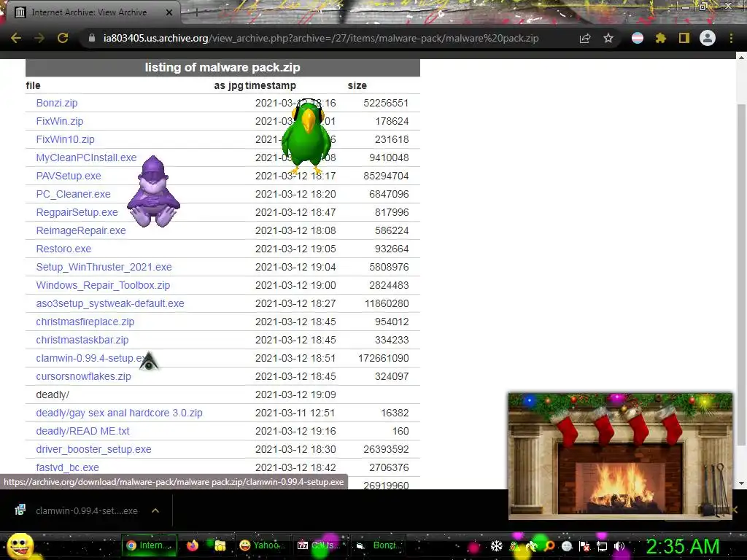Click the share page icon in address bar
Screen dimensions: 747x560
pos(585,39)
